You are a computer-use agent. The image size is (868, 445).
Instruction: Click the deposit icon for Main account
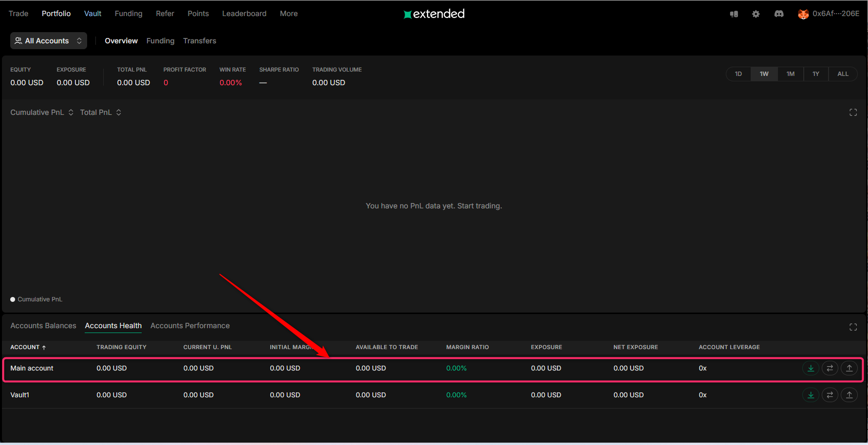tap(811, 368)
